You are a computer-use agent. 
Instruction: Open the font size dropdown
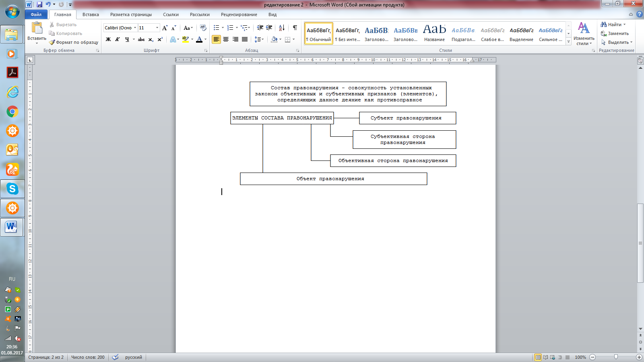(157, 28)
